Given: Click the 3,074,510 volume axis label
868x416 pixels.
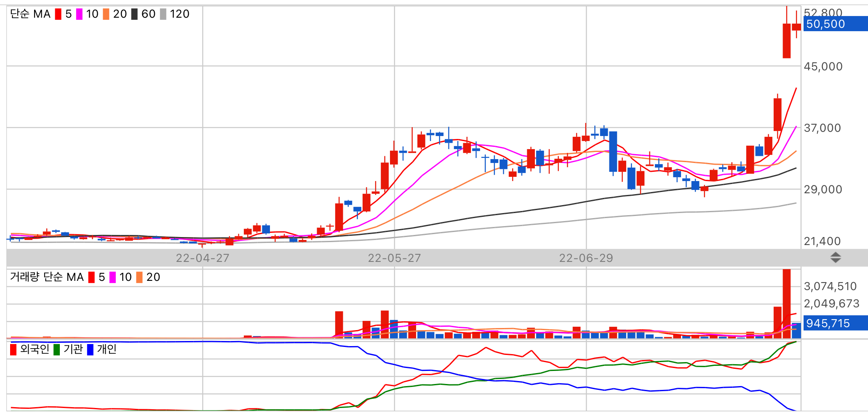Looking at the screenshot, I should [x=831, y=287].
